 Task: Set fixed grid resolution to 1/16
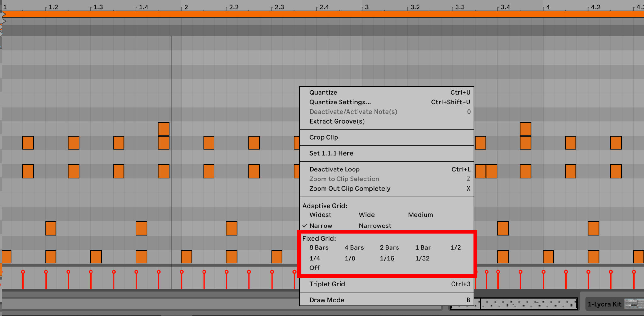[x=387, y=258]
